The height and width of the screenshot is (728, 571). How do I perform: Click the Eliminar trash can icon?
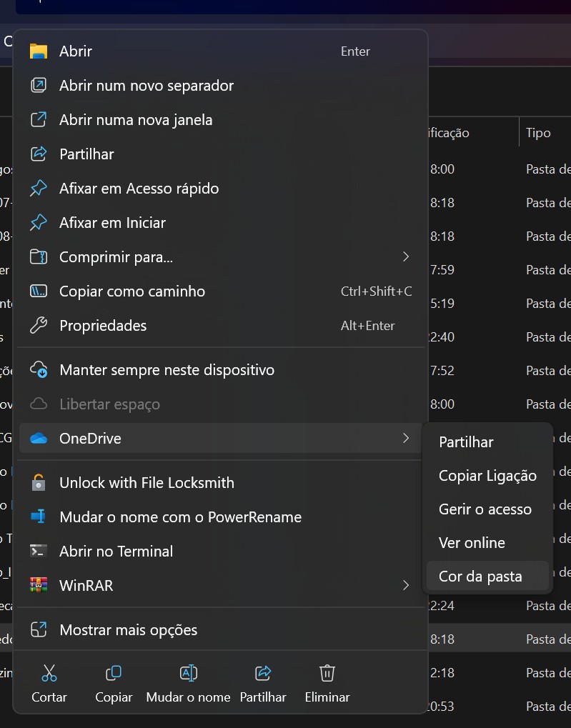pos(327,673)
